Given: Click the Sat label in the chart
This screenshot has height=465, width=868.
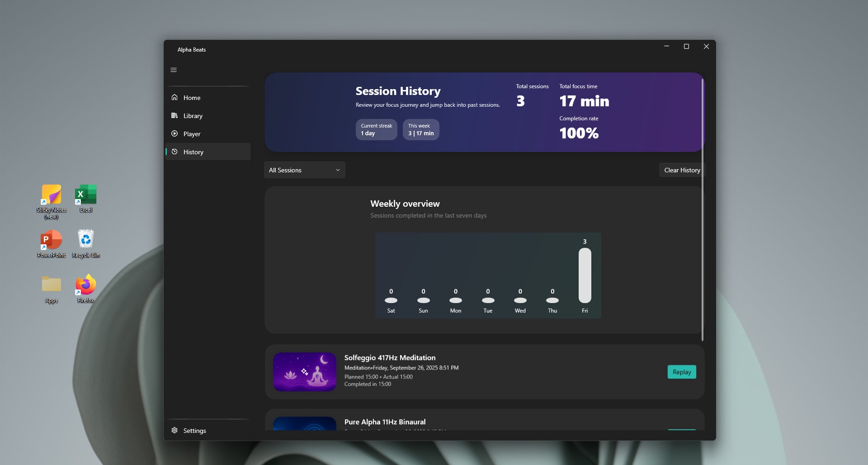Looking at the screenshot, I should [x=391, y=311].
